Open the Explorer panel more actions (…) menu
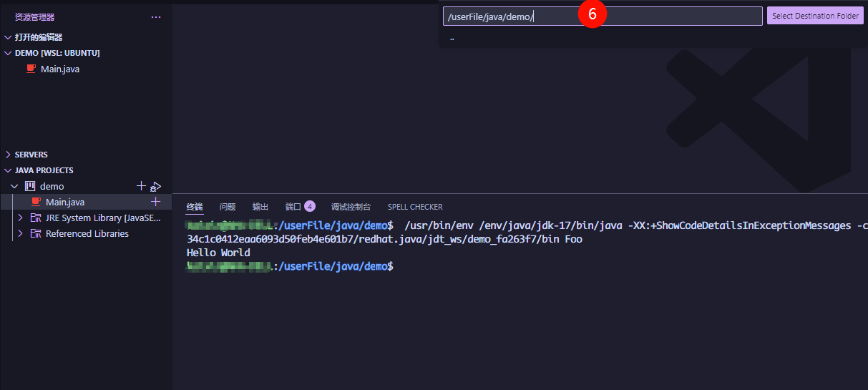Viewport: 868px width, 390px height. [x=156, y=17]
